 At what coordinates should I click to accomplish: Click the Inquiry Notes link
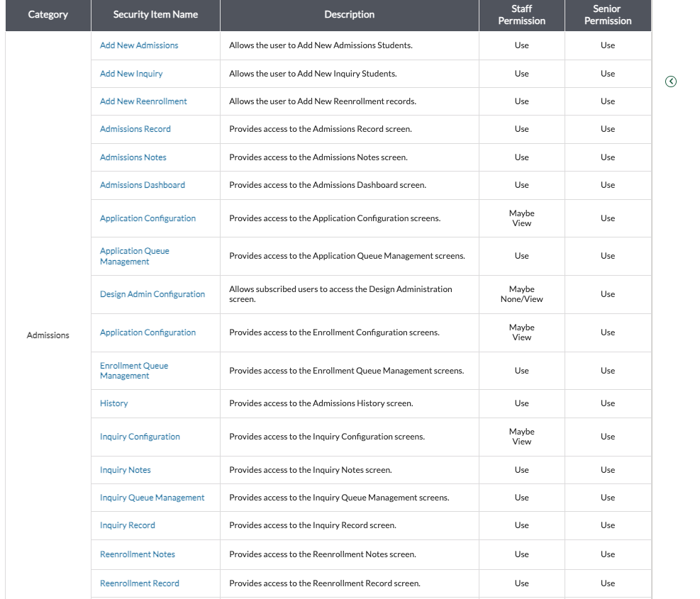(x=126, y=470)
